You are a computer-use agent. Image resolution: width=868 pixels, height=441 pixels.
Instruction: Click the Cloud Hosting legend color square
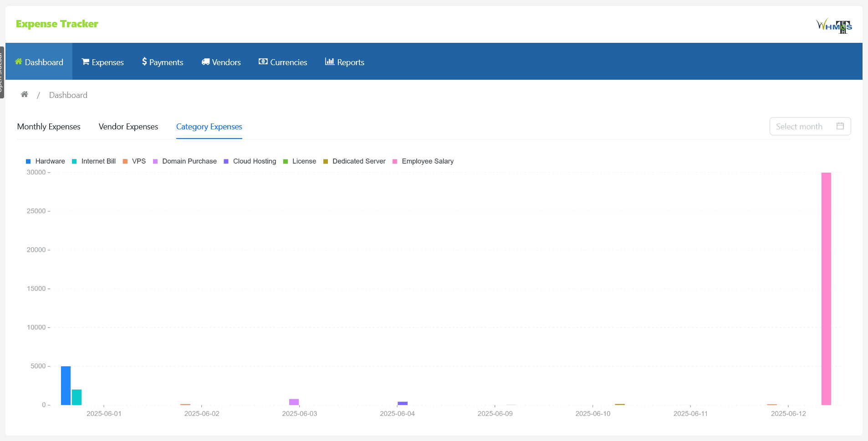point(226,161)
